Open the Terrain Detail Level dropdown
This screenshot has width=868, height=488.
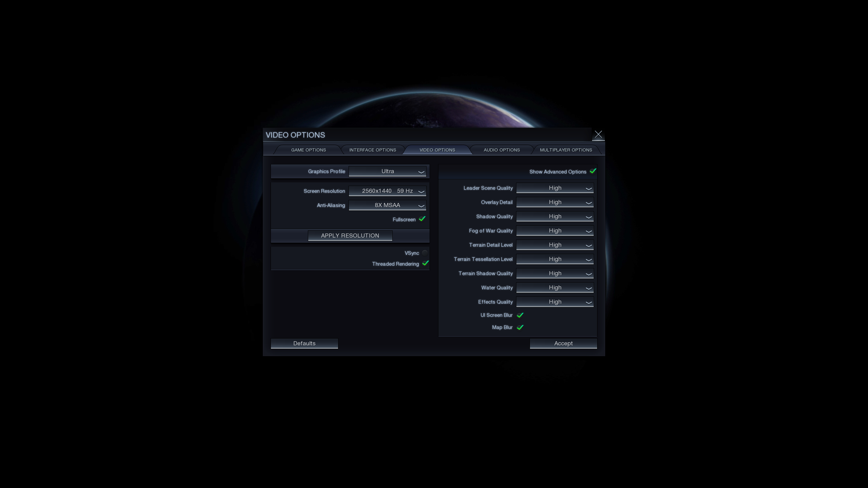coord(555,245)
